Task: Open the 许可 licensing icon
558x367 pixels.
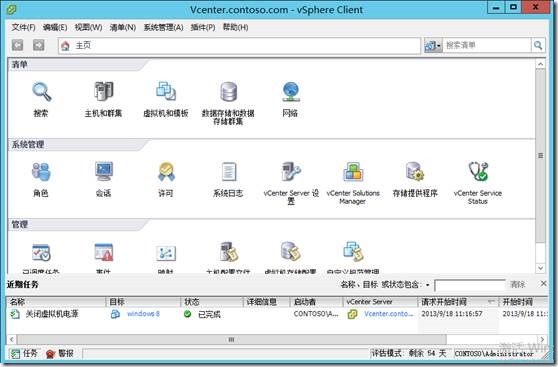Action: point(166,171)
